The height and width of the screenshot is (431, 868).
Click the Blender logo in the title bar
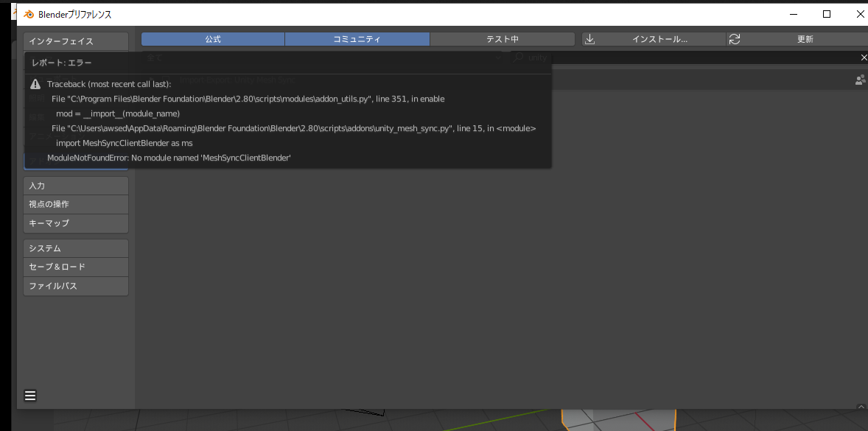tap(28, 13)
